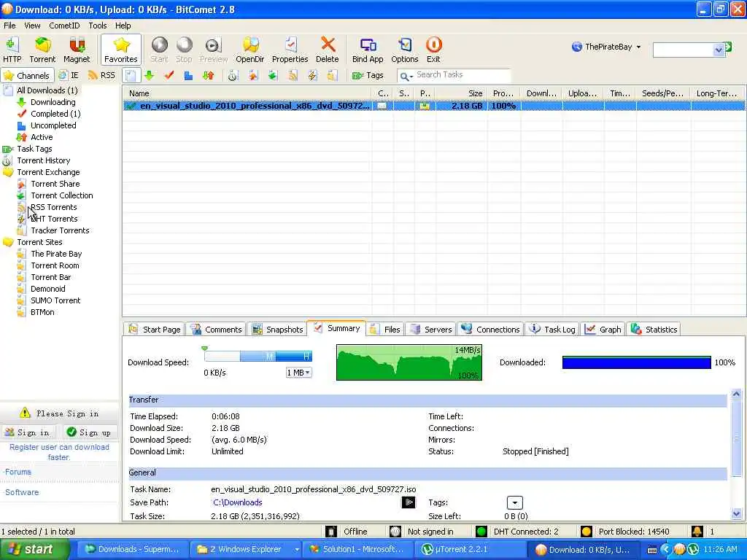Viewport: 747px width, 560px height.
Task: Switch to the IE favorites tab
Action: coord(69,75)
